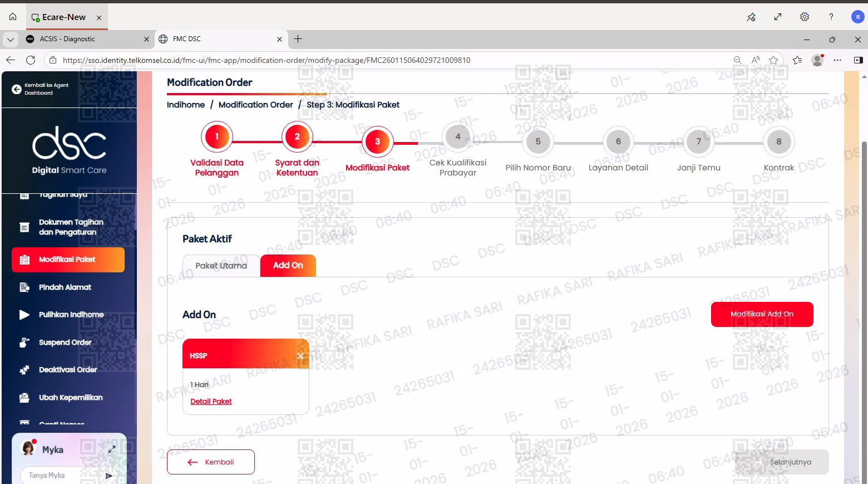Click Modification Order breadcrumb link

(255, 105)
